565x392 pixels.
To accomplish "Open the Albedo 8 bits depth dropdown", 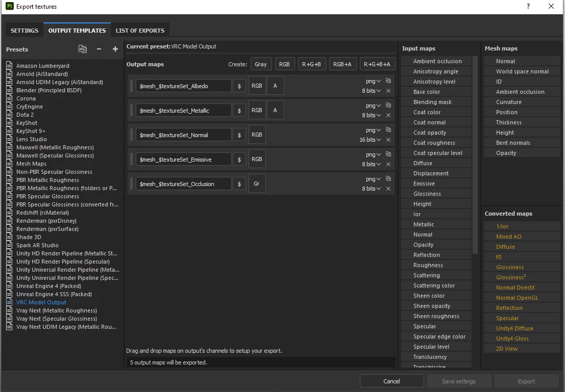I will click(372, 91).
